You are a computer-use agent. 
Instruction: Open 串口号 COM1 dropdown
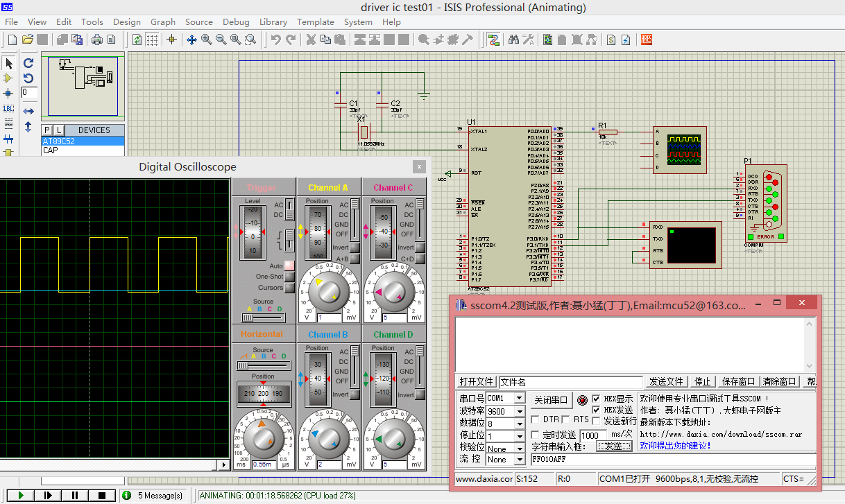pos(519,399)
